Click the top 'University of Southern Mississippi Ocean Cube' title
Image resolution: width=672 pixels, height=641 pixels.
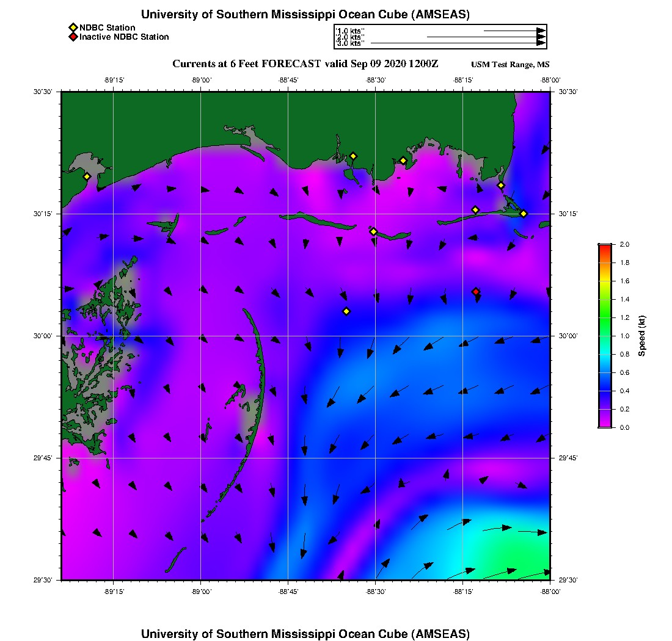(305, 15)
